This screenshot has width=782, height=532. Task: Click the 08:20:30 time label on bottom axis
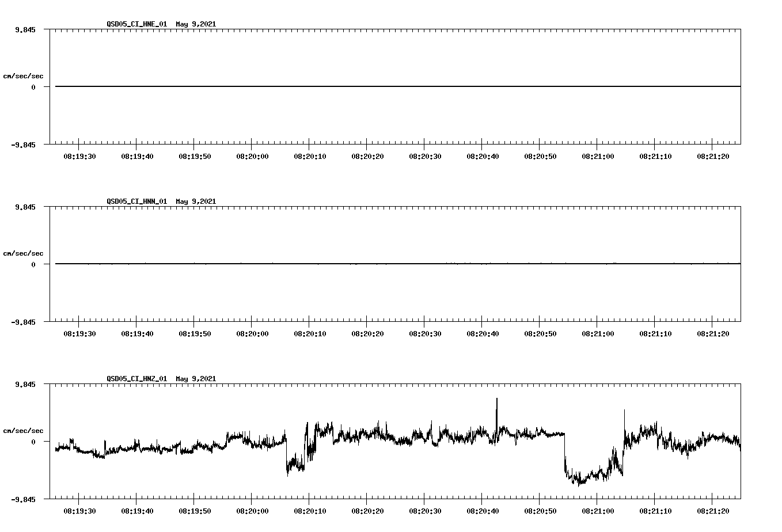426,510
